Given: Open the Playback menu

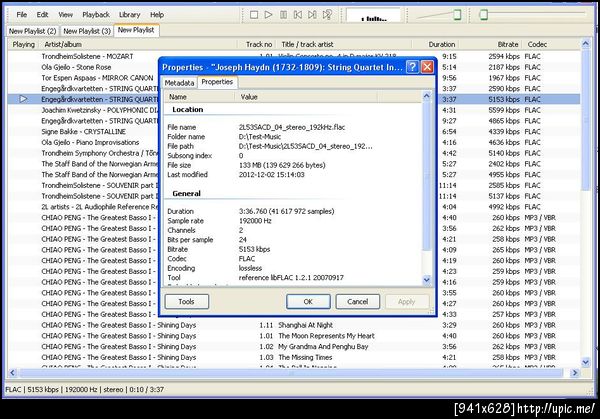Looking at the screenshot, I should click(96, 15).
